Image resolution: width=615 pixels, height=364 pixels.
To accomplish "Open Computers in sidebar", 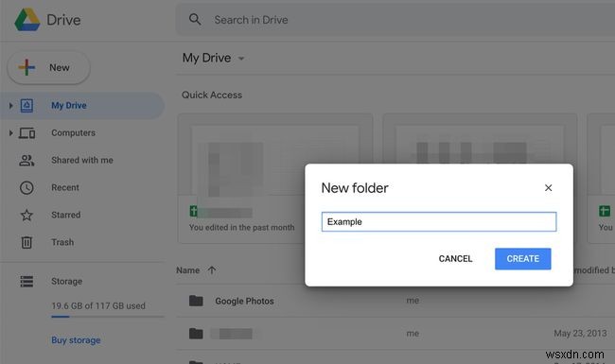I will tap(74, 132).
